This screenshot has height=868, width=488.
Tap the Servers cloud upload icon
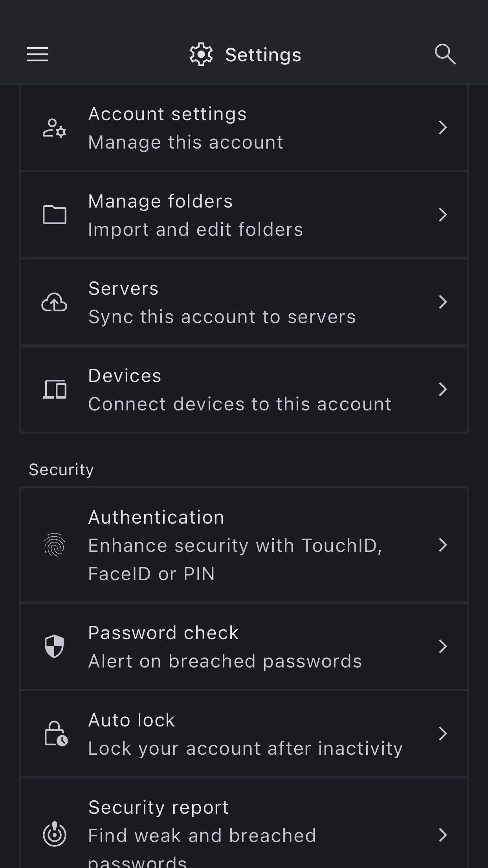pos(54,302)
